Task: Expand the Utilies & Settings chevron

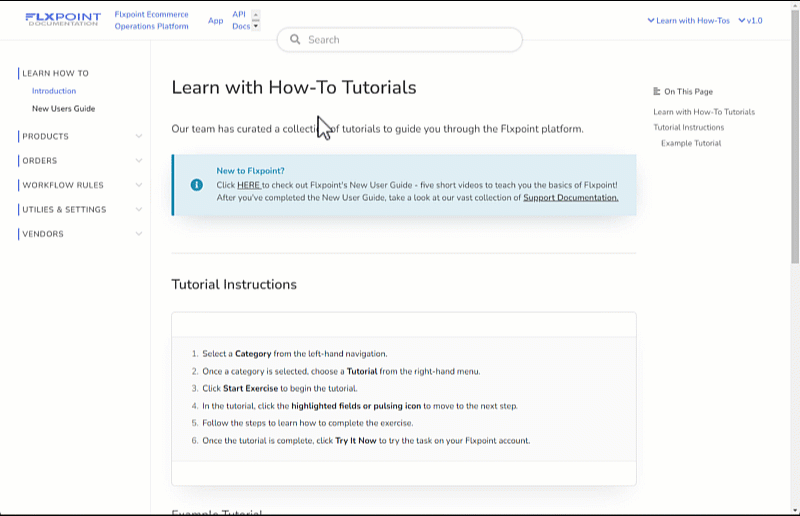Action: click(x=139, y=209)
